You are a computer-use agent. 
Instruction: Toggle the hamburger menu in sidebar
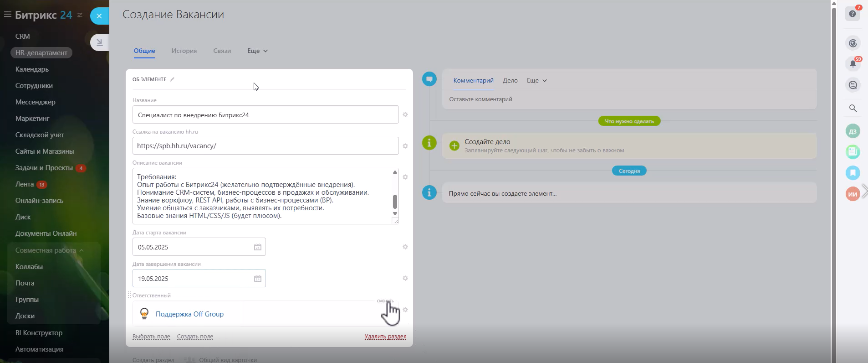click(x=7, y=15)
